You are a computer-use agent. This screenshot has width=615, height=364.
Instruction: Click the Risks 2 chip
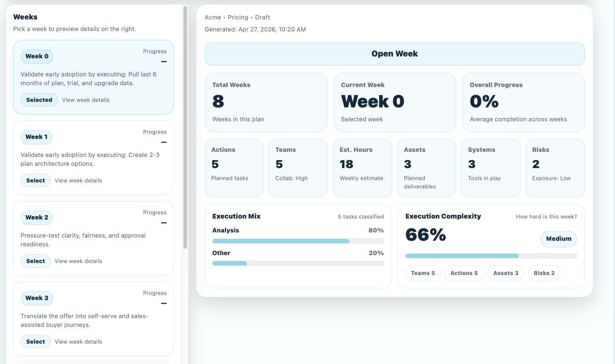coord(544,273)
